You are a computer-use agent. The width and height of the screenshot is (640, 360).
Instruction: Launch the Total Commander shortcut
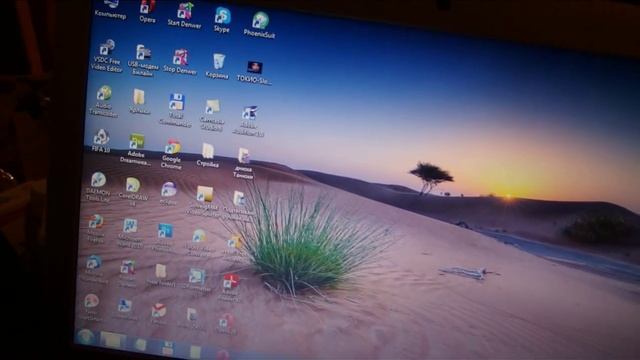(176, 110)
